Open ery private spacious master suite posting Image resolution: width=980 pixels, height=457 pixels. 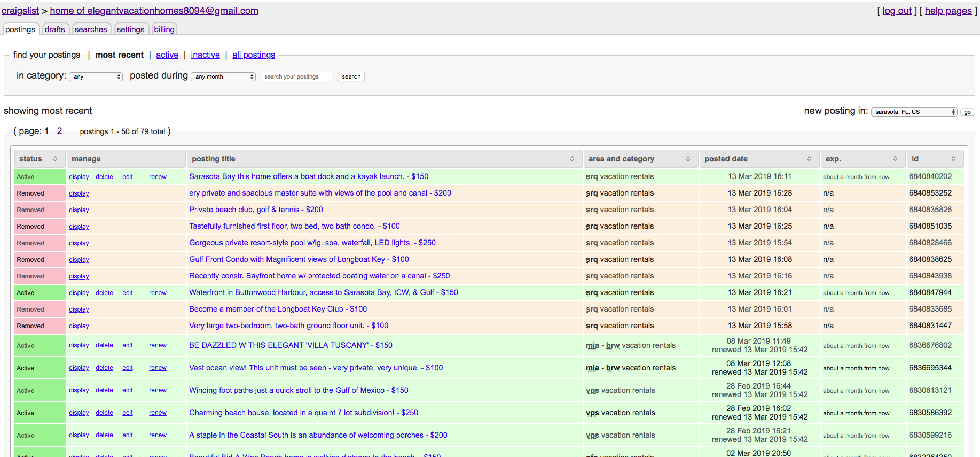tap(320, 193)
